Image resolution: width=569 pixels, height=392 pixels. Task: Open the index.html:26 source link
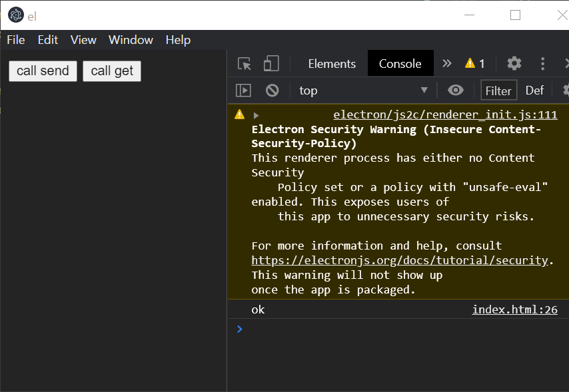click(514, 309)
